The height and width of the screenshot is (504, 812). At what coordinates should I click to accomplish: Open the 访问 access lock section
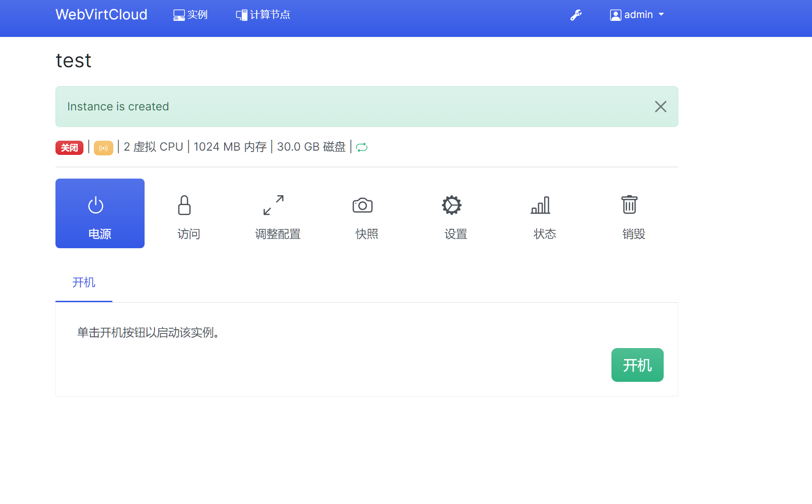[x=189, y=213]
